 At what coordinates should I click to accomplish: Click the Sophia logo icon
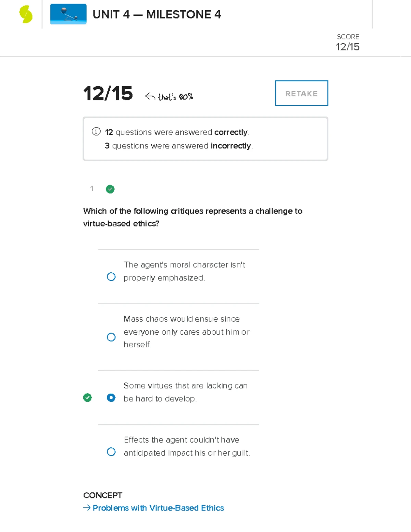(26, 14)
